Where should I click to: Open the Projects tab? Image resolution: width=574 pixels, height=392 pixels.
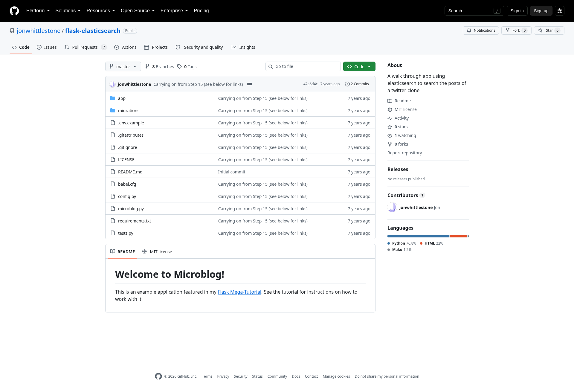(156, 47)
